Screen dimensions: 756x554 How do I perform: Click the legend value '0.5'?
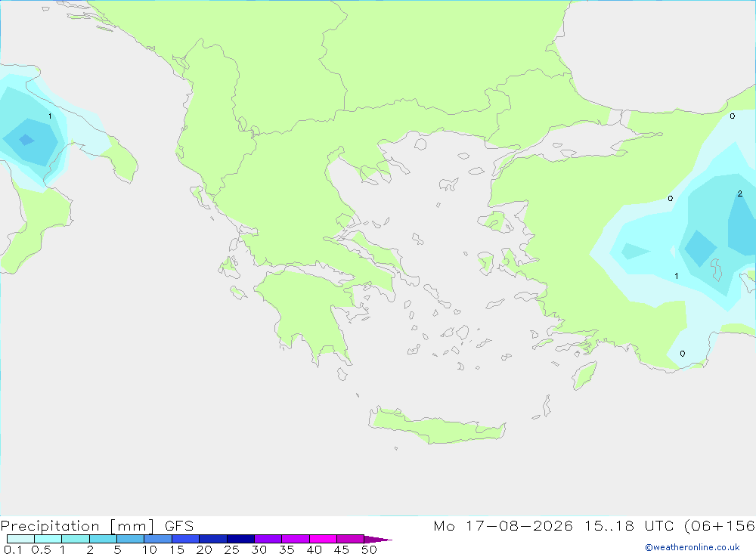click(41, 549)
